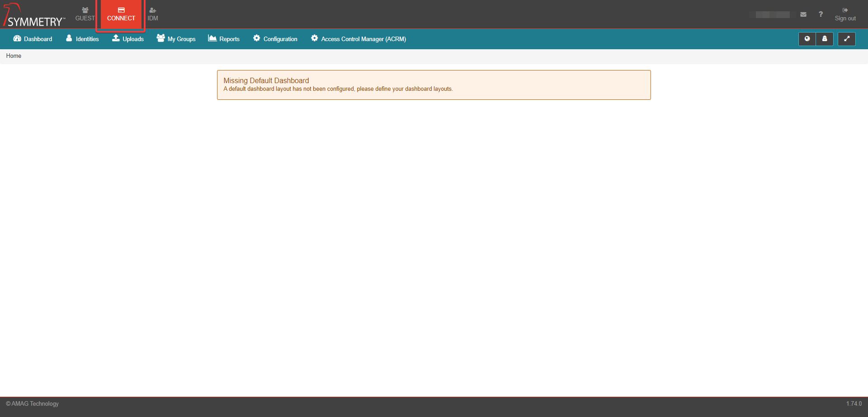Open the IDM module tab
Viewport: 868px width, 417px height.
point(153,14)
